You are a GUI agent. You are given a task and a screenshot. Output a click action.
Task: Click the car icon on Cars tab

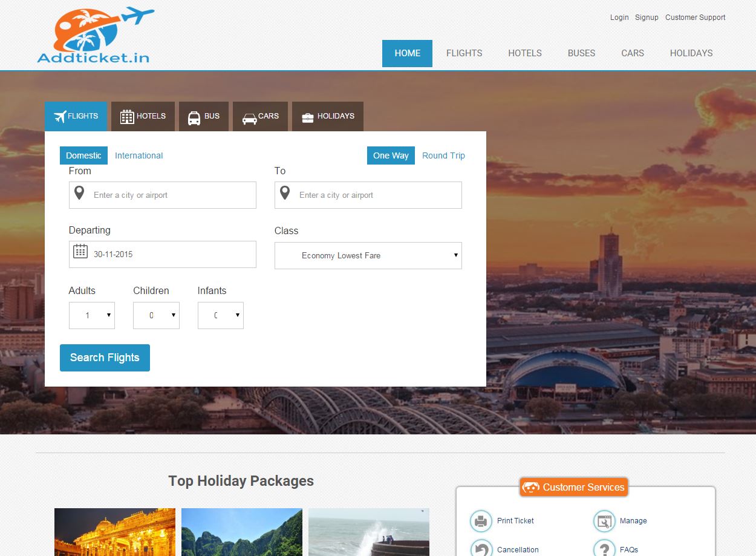coord(249,118)
